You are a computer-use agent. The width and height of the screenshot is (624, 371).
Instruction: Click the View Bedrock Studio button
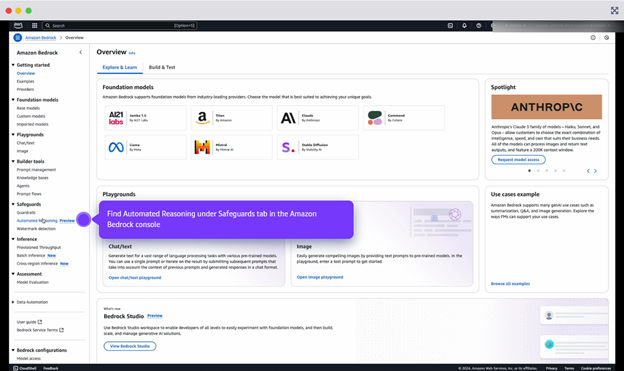(130, 346)
